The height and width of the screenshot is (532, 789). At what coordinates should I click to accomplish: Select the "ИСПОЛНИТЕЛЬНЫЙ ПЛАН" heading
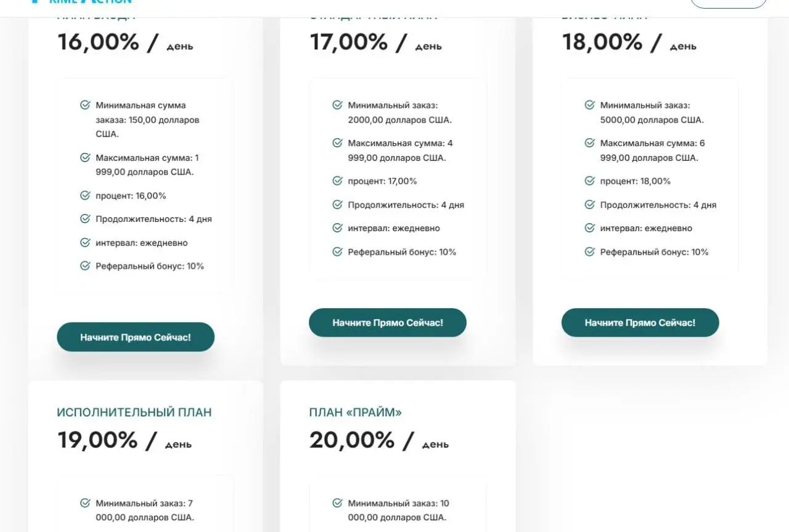(134, 412)
